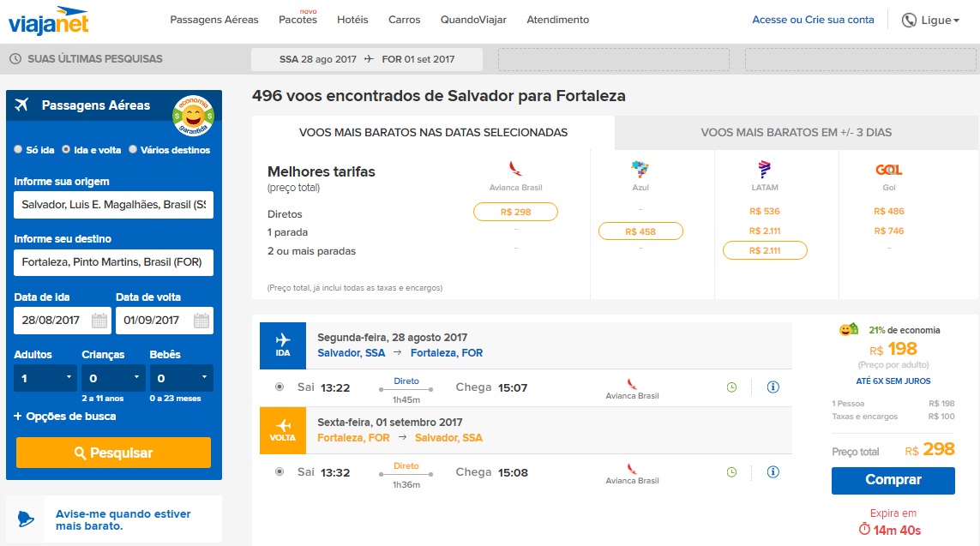This screenshot has height=546, width=980.
Task: Open the Bebês dropdown
Action: coord(181,378)
